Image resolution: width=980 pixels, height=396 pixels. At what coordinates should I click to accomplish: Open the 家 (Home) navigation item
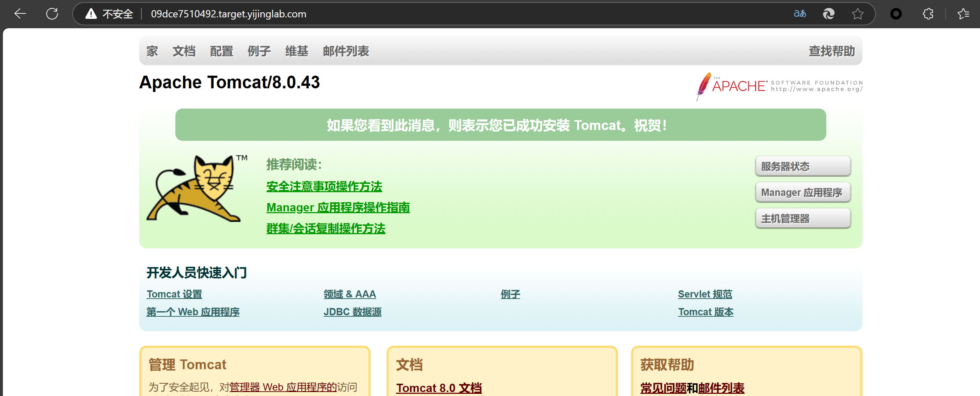click(x=152, y=51)
